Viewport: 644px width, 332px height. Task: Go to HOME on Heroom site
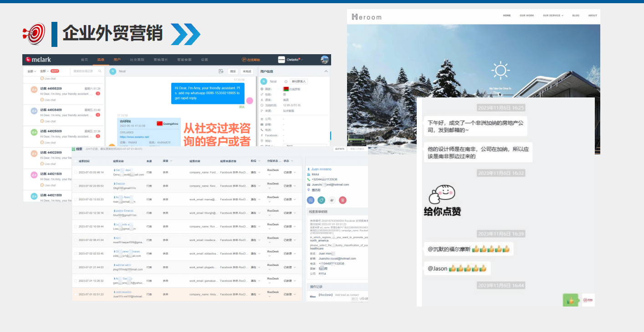tap(507, 15)
